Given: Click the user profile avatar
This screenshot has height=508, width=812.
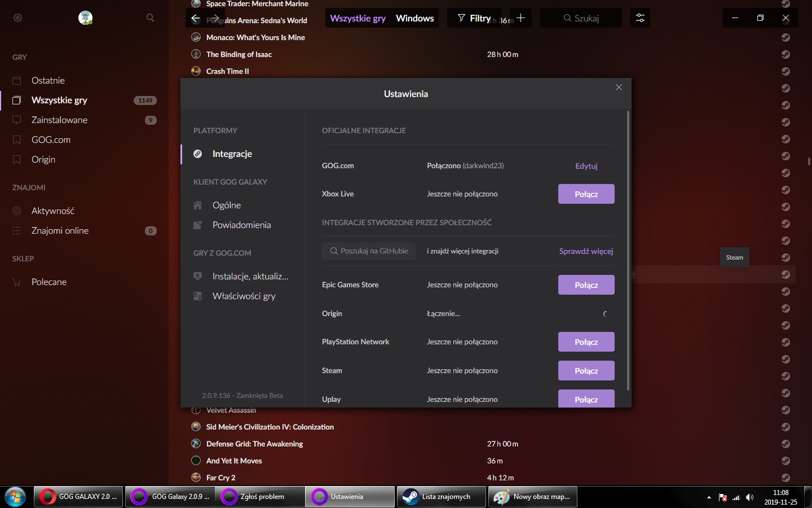Looking at the screenshot, I should pos(85,18).
